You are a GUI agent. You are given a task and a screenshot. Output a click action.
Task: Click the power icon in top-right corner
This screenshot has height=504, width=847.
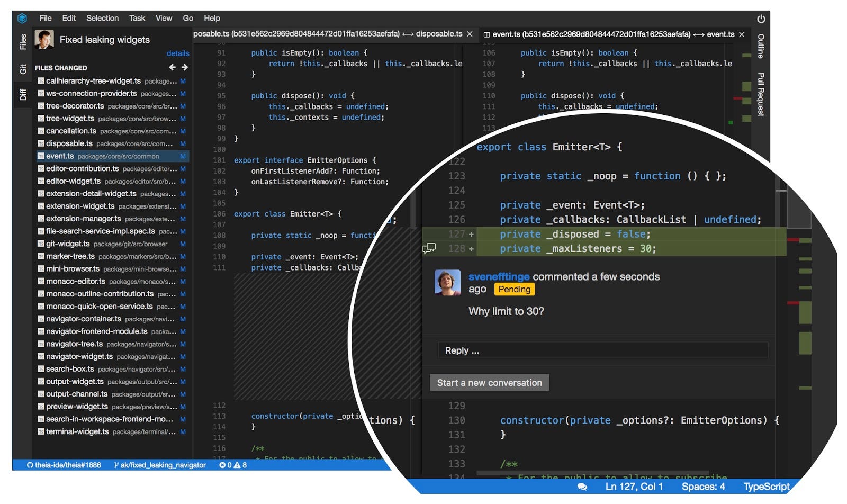coord(761,19)
